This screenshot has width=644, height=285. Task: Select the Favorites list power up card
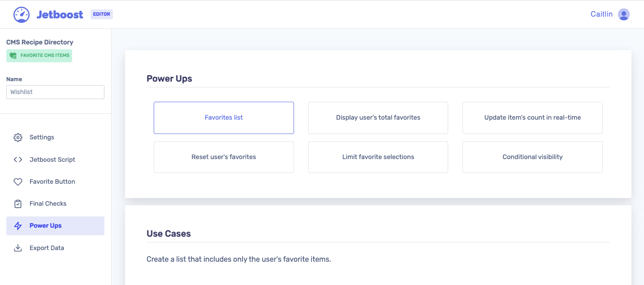pos(224,117)
